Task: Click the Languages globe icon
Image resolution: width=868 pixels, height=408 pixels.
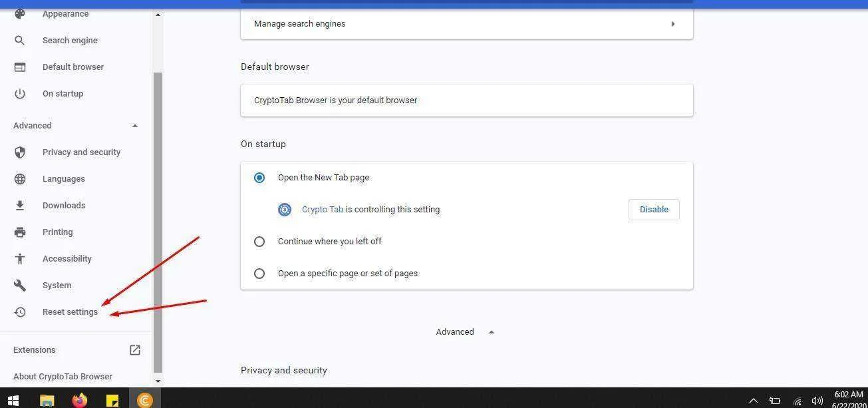Action: point(20,179)
